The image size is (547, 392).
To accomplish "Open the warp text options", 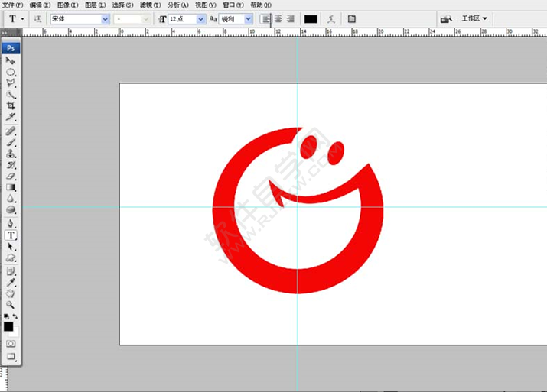I will (x=330, y=18).
